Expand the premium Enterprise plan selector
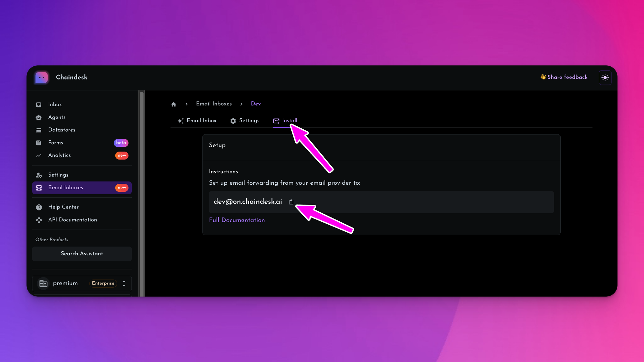Screen dimensions: 644x362 click(x=124, y=283)
